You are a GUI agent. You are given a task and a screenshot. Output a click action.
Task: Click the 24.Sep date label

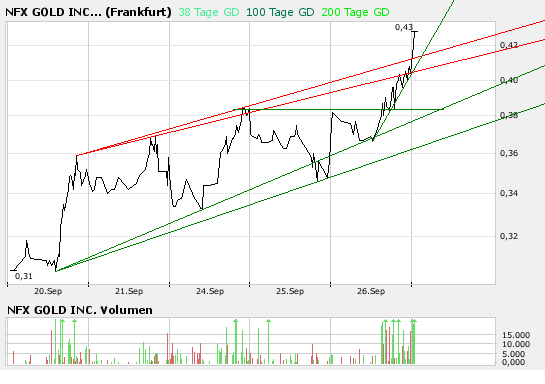click(x=210, y=291)
